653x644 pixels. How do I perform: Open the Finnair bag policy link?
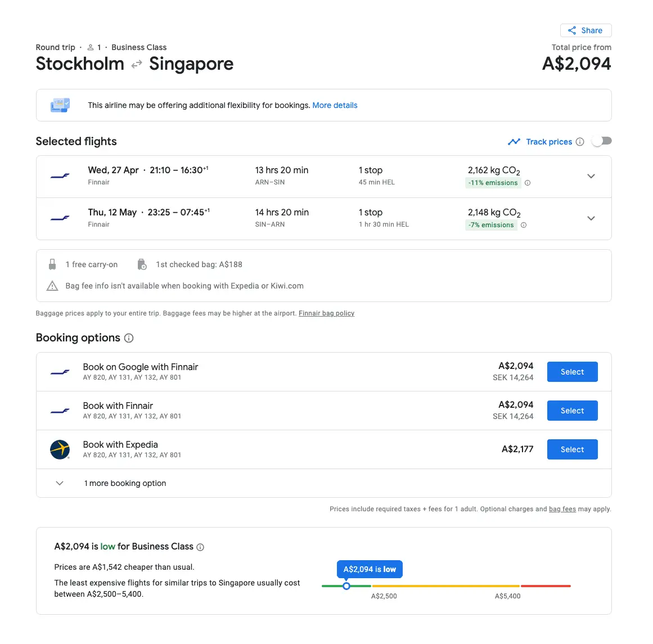(326, 313)
